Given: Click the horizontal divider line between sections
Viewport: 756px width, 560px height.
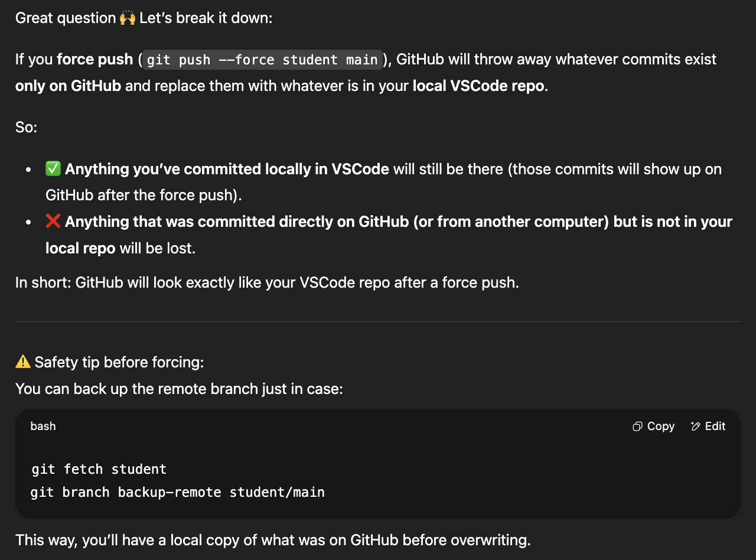Looking at the screenshot, I should 378,322.
